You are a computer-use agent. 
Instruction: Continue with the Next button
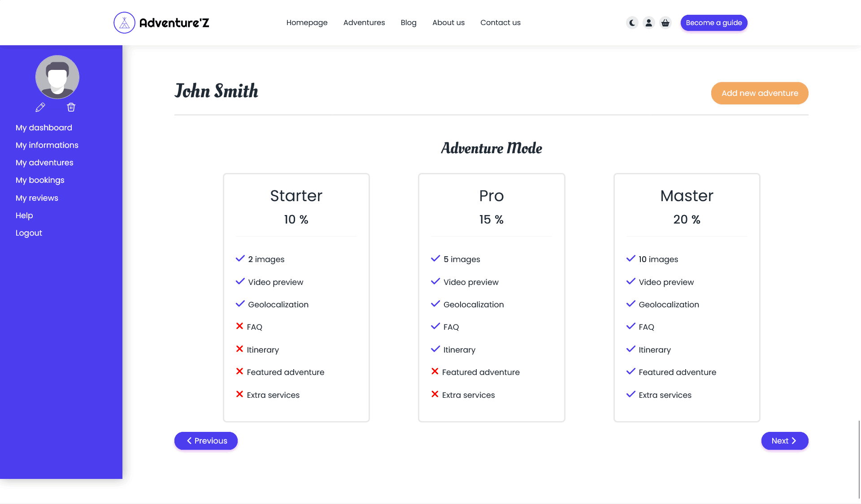point(785,441)
